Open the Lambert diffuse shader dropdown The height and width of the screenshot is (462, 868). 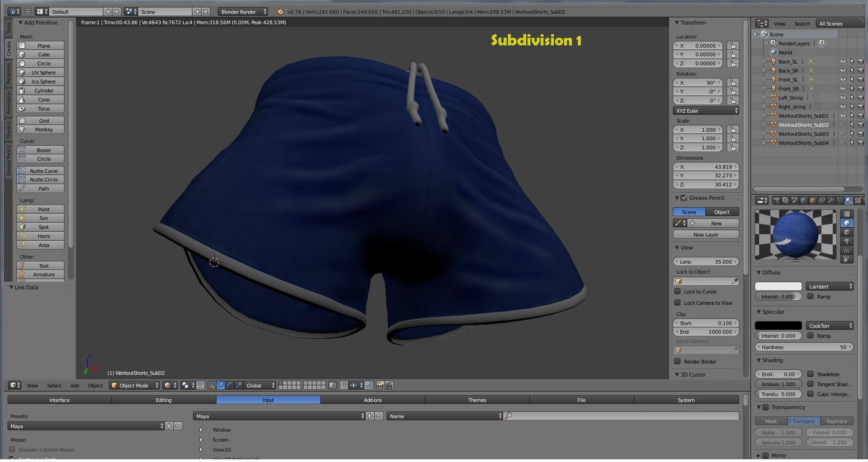pyautogui.click(x=830, y=287)
